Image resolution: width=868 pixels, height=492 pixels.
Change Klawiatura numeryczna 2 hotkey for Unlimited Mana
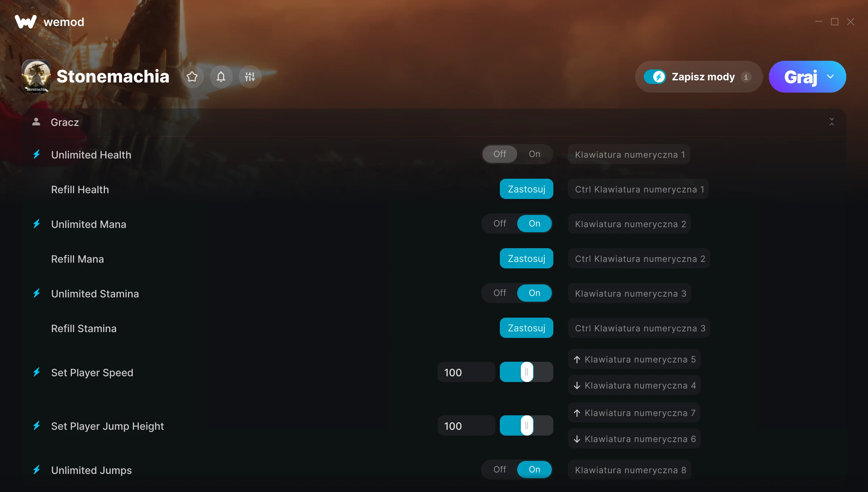(630, 224)
